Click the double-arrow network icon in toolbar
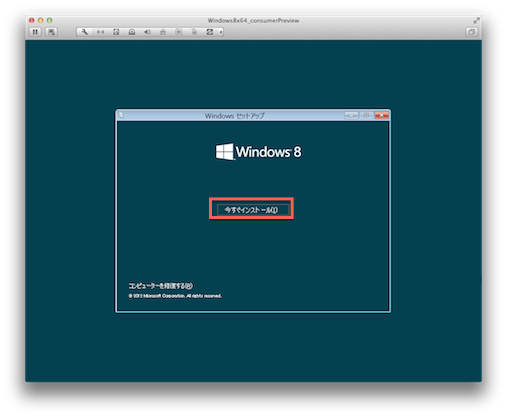Viewport: 507px width, 417px height. [100, 32]
